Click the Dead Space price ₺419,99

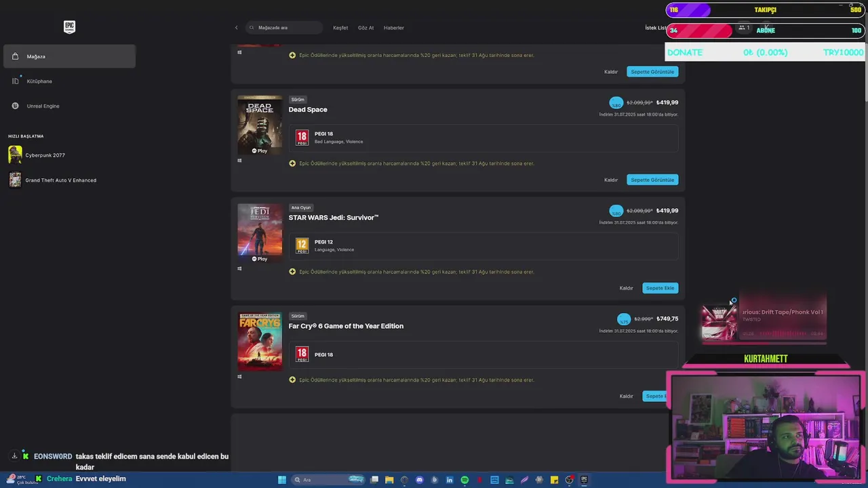[667, 102]
